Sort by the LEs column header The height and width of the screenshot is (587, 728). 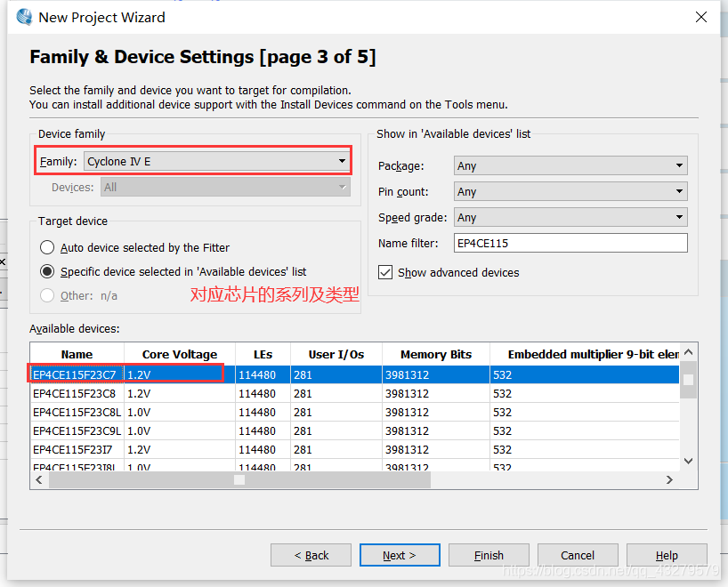263,354
